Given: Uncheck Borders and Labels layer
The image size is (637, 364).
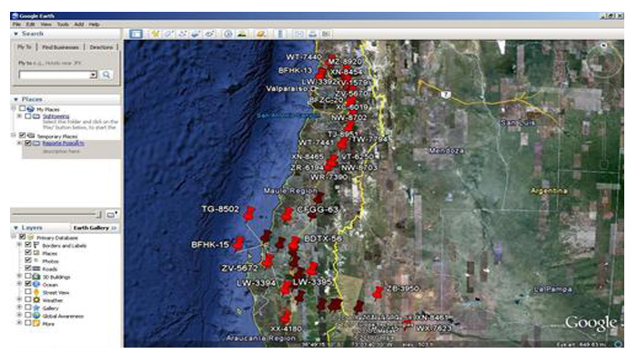Looking at the screenshot, I should [28, 245].
